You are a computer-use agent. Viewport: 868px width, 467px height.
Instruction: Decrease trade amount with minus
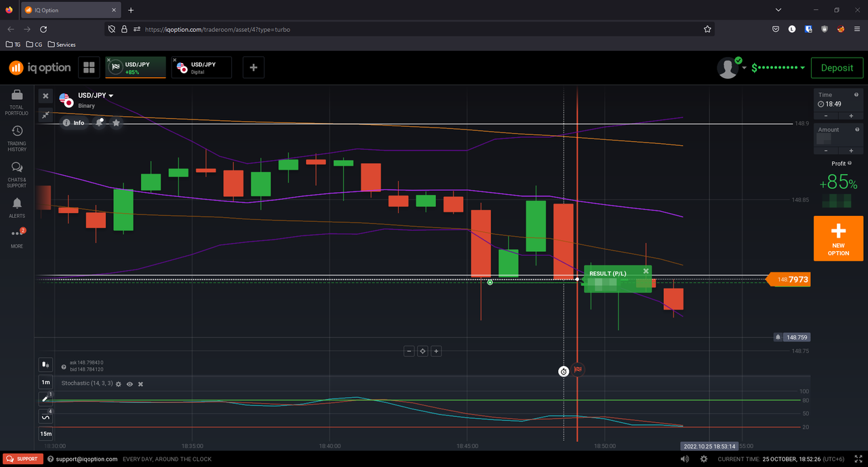[x=826, y=151]
